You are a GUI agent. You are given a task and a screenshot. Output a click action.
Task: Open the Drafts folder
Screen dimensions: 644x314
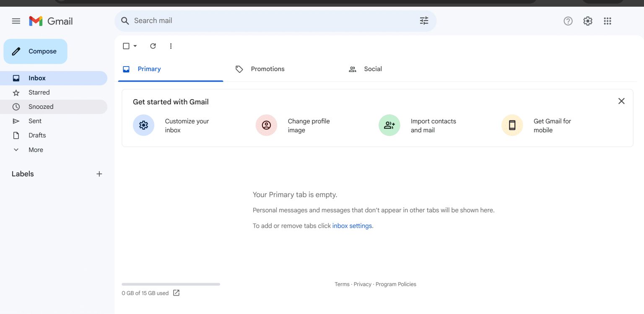point(54,135)
